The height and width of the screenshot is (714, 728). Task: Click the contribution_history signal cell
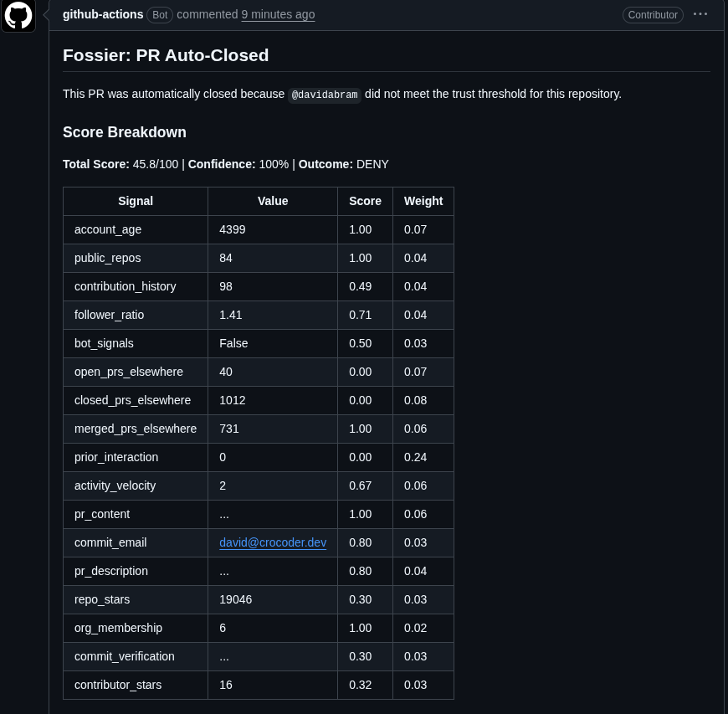point(136,286)
